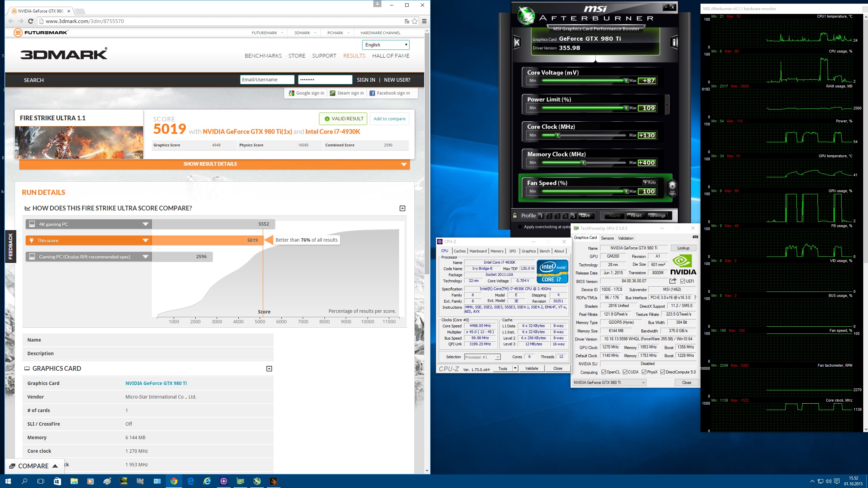
Task: Click the Sign In link
Action: (366, 80)
